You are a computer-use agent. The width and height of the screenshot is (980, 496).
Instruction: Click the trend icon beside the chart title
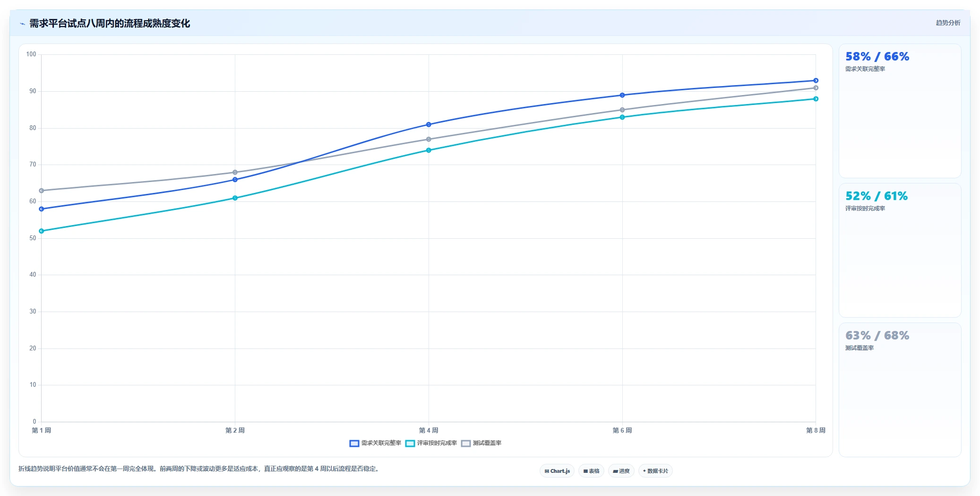click(22, 24)
